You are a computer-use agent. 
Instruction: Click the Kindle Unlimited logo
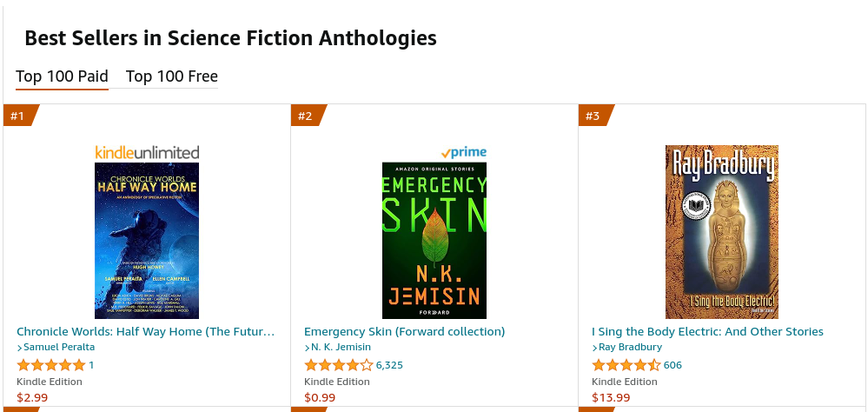tap(147, 152)
